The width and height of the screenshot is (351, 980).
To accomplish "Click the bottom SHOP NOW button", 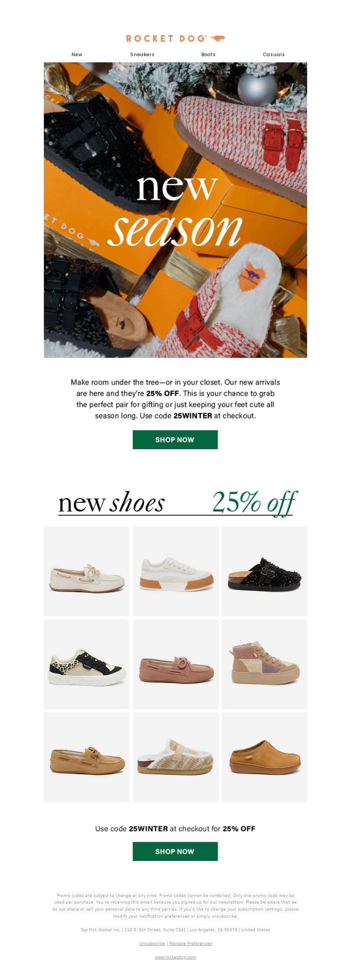I will pyautogui.click(x=175, y=851).
